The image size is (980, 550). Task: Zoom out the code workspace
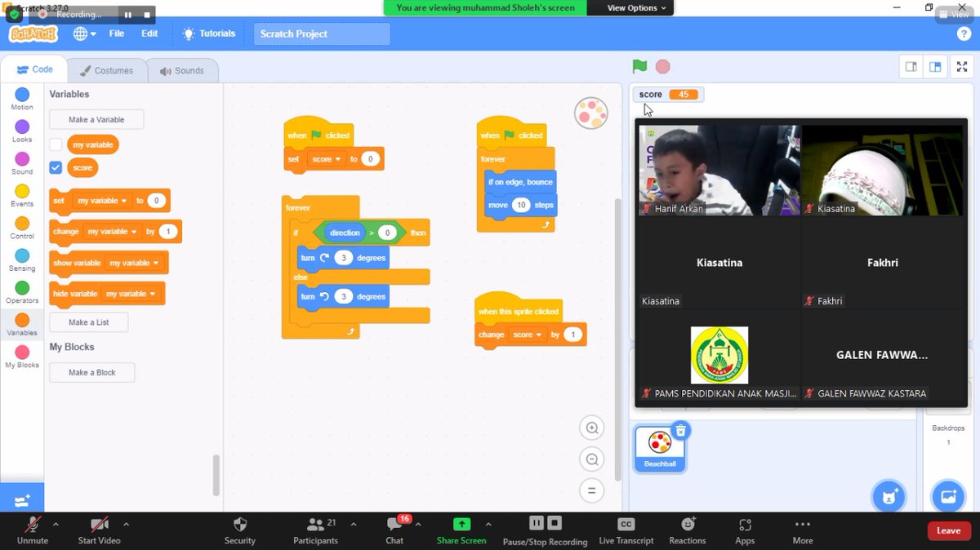coord(591,459)
